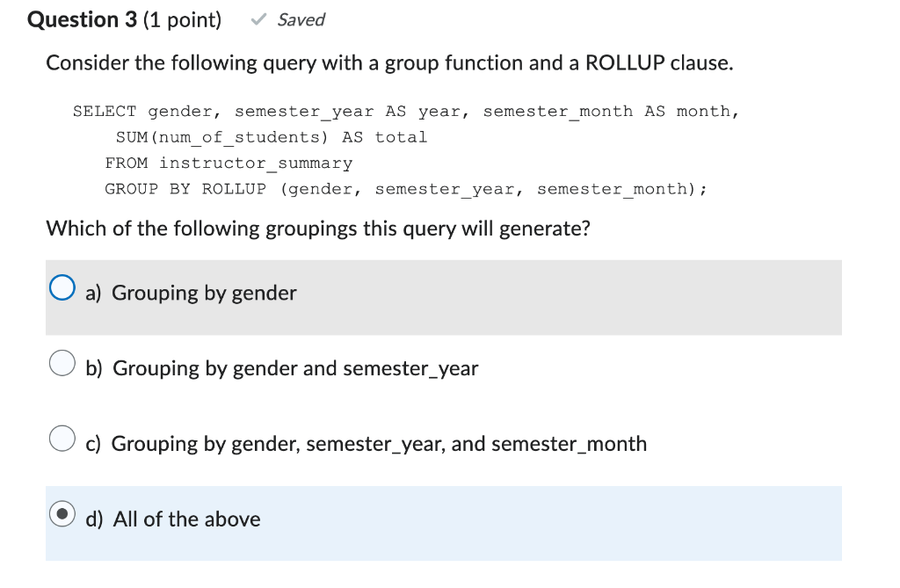Click the ROLLUP clause text in query
The width and height of the screenshot is (900, 588).
[x=233, y=188]
